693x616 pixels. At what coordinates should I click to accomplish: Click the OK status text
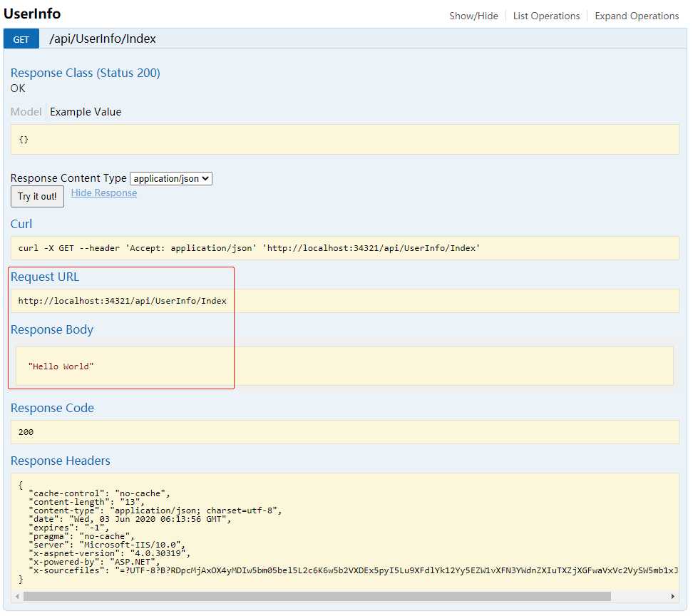tap(18, 88)
